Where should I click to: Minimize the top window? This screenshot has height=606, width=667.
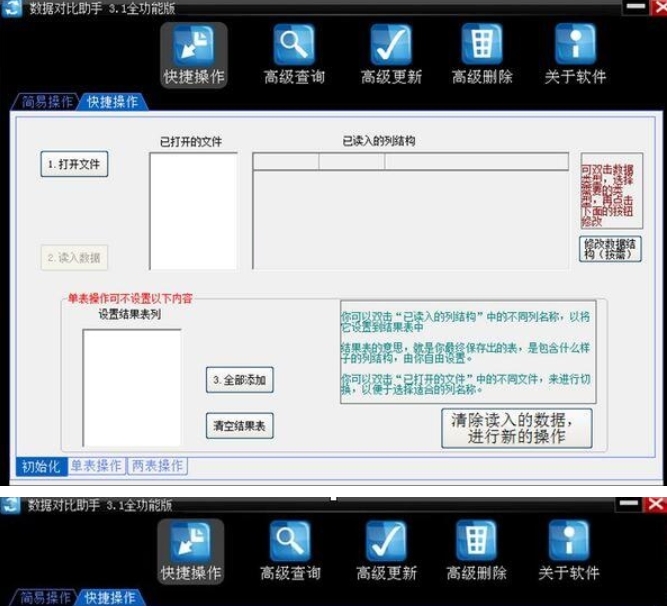(636, 7)
